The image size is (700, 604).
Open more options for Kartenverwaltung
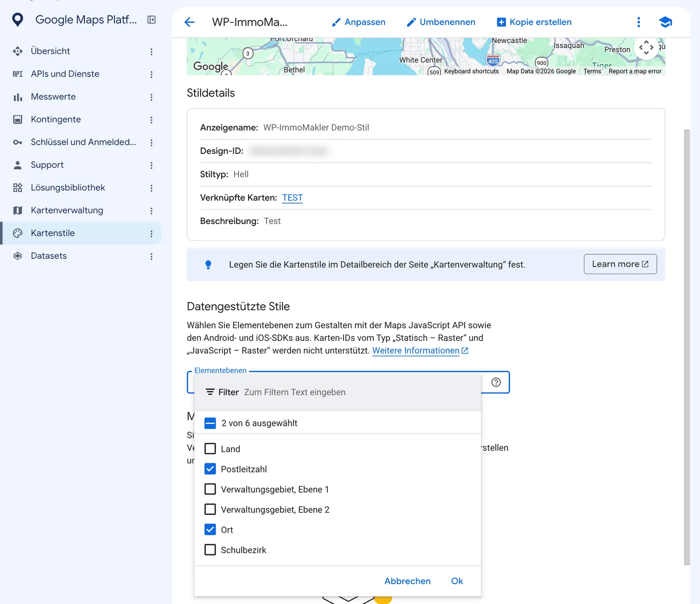pos(151,211)
